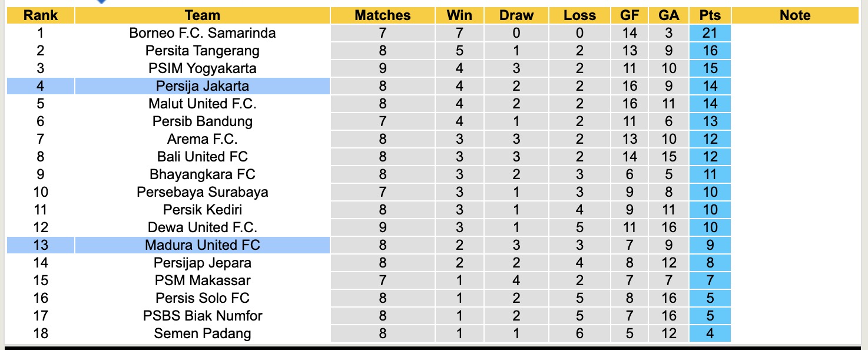Select the Draw column header
This screenshot has height=350, width=868.
coord(516,15)
